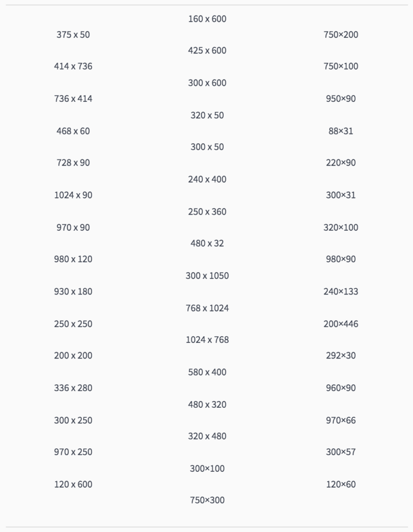Pick the 750×200 banner size
Screen dimensions: 413x532
coord(341,35)
